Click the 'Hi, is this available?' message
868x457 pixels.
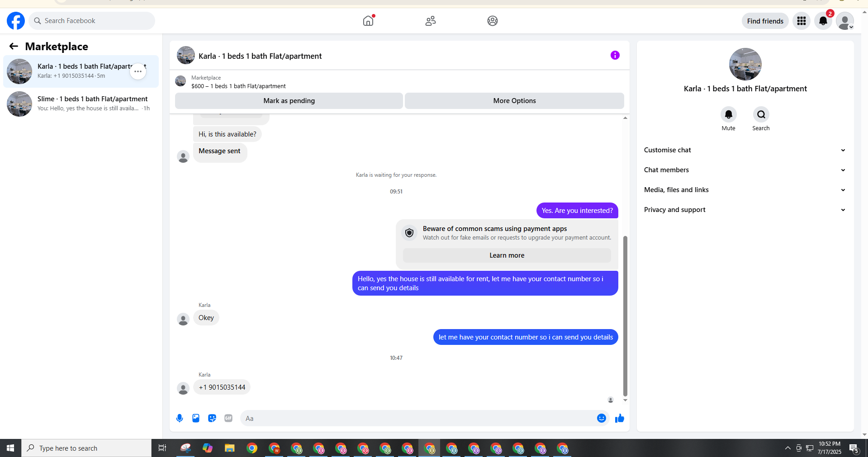[228, 134]
